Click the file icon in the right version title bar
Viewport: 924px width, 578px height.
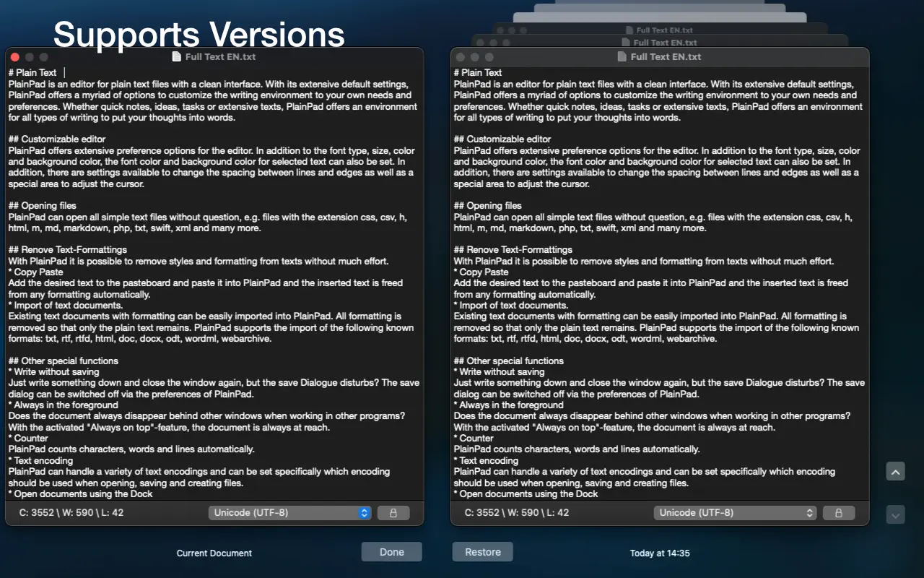(622, 56)
